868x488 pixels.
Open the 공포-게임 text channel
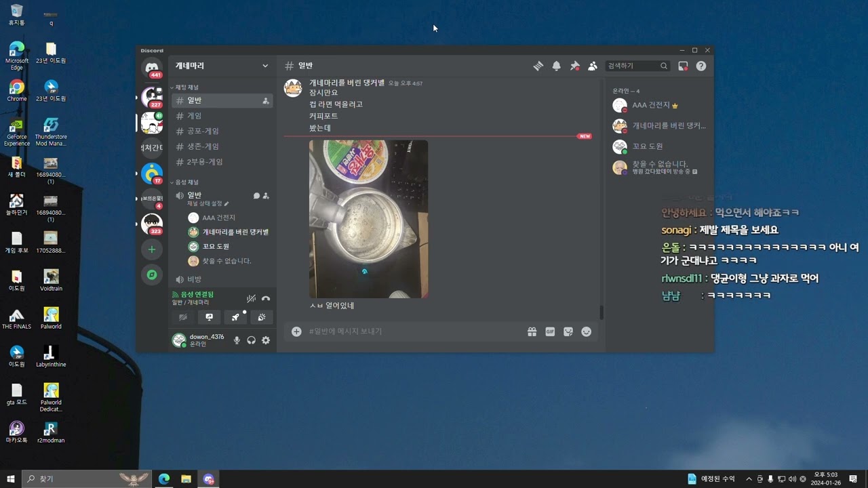point(222,131)
